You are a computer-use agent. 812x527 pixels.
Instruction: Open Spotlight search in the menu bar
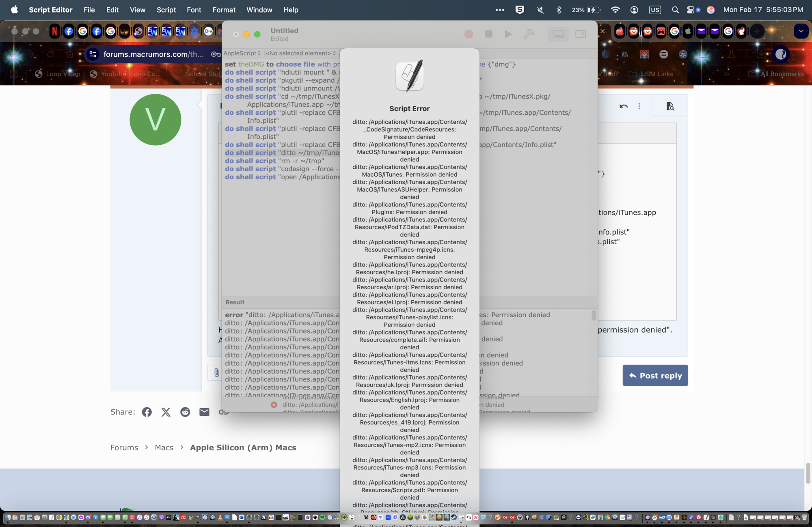coord(675,10)
